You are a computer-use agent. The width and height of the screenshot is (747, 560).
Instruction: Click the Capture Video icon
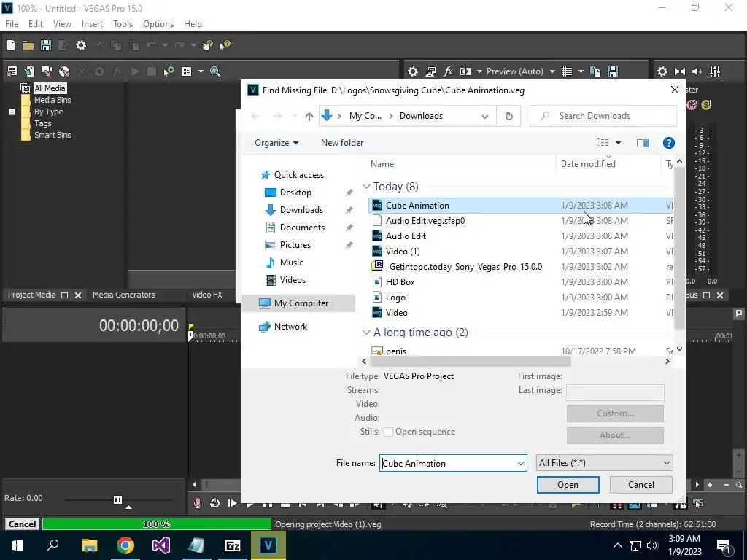tap(47, 71)
